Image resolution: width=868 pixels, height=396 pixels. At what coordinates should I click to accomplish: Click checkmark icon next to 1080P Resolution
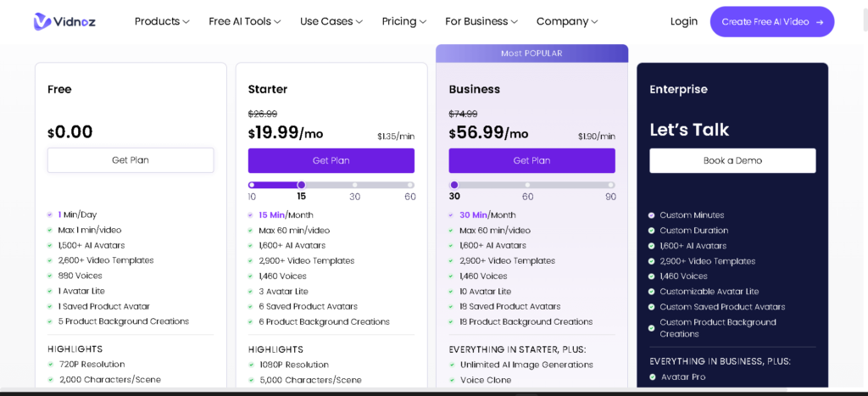point(251,365)
